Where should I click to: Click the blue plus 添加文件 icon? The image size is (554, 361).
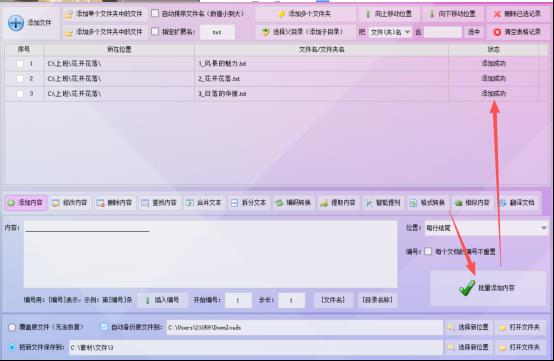click(x=16, y=23)
